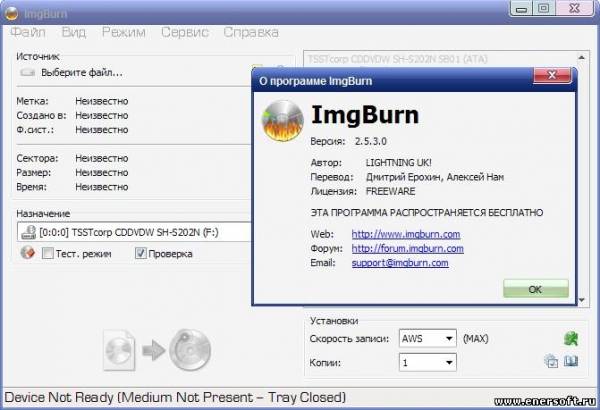The image size is (600, 410).
Task: Open the destination drive TSSTcorp dropdown
Action: [134, 232]
